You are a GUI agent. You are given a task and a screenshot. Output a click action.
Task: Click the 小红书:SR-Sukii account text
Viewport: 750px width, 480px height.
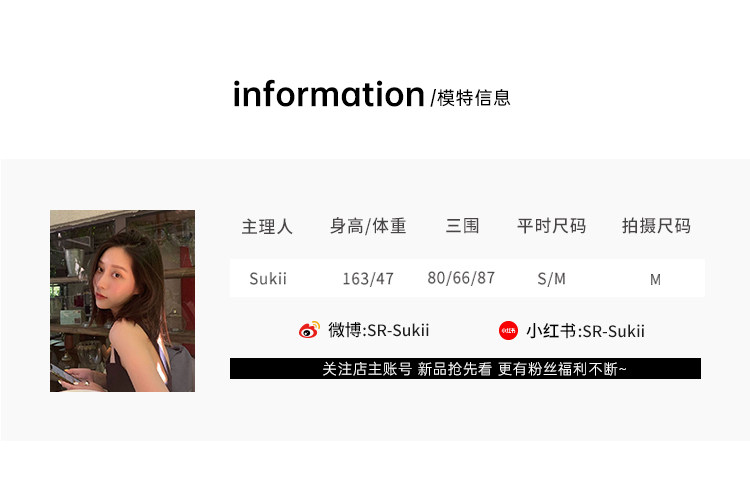585,331
